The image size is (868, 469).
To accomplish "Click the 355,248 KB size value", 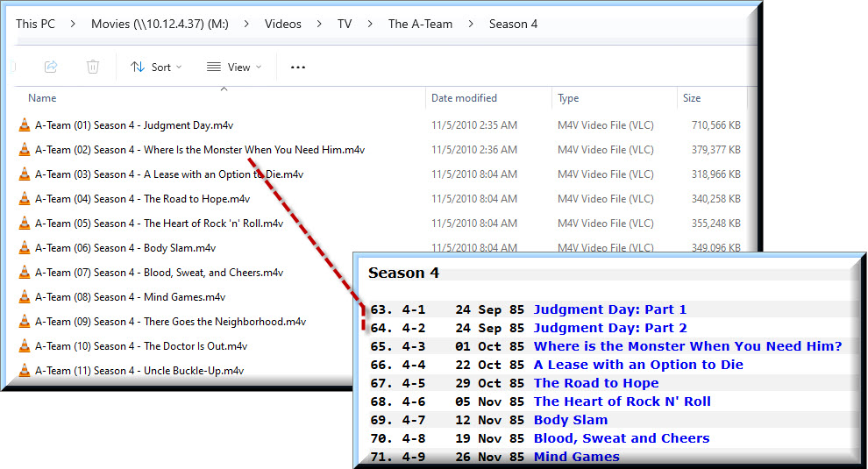I will 715,224.
